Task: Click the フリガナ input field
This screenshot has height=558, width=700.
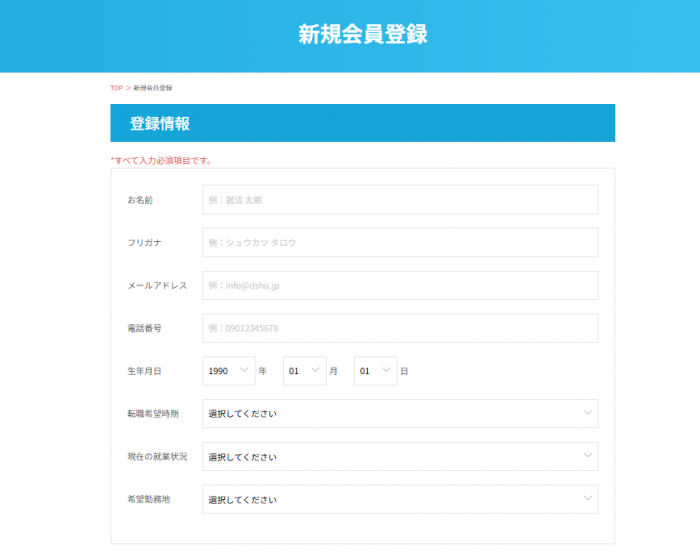Action: [x=400, y=242]
